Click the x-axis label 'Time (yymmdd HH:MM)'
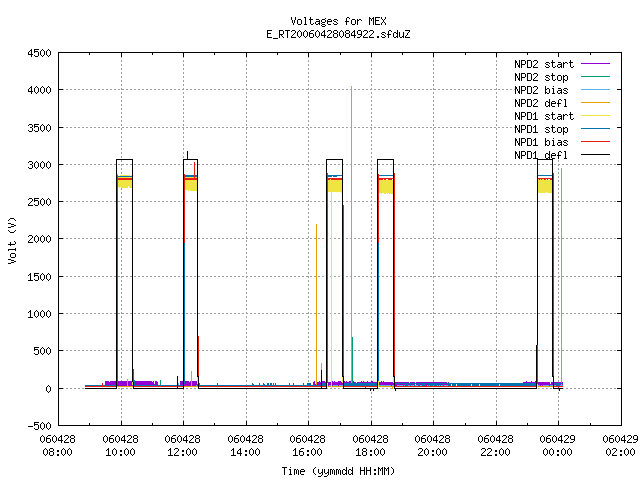The image size is (640, 480). pyautogui.click(x=338, y=471)
